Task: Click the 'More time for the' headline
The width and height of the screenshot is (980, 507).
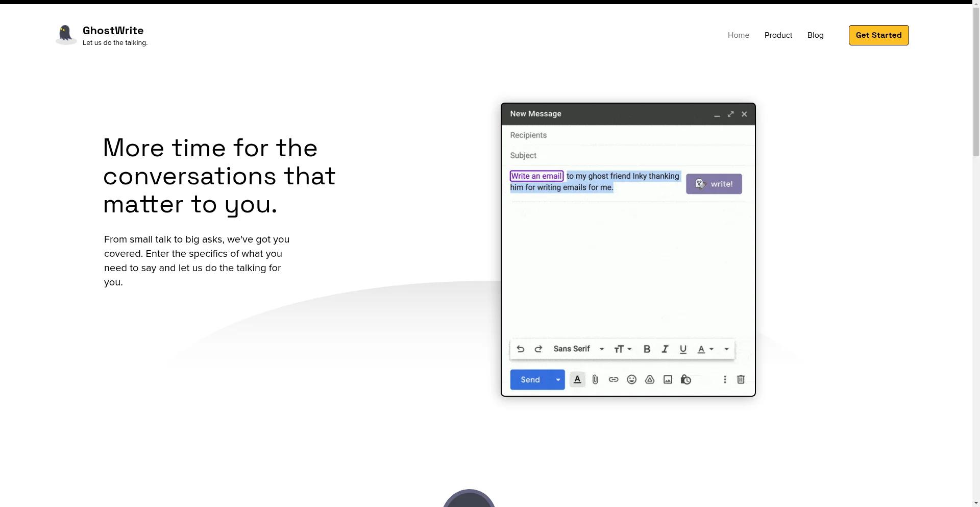Action: tap(210, 148)
